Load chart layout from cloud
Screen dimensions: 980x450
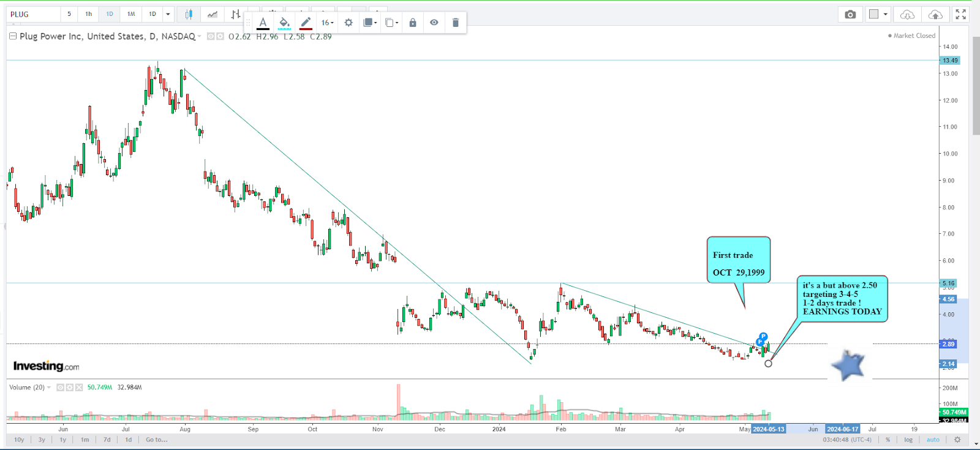907,14
